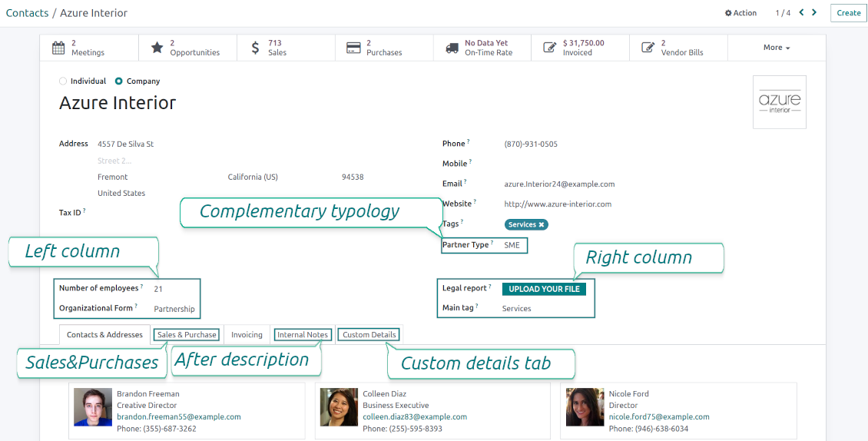Click the Tags field help mark
Image resolution: width=868 pixels, height=441 pixels.
click(x=462, y=221)
